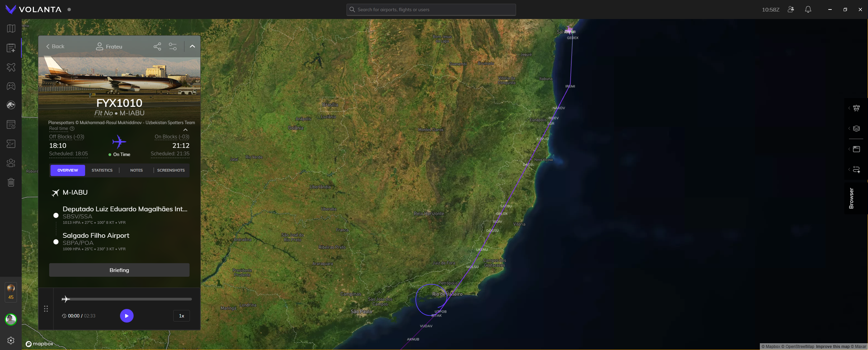Change the 1x playback speed
Image resolution: width=868 pixels, height=350 pixels.
[181, 316]
